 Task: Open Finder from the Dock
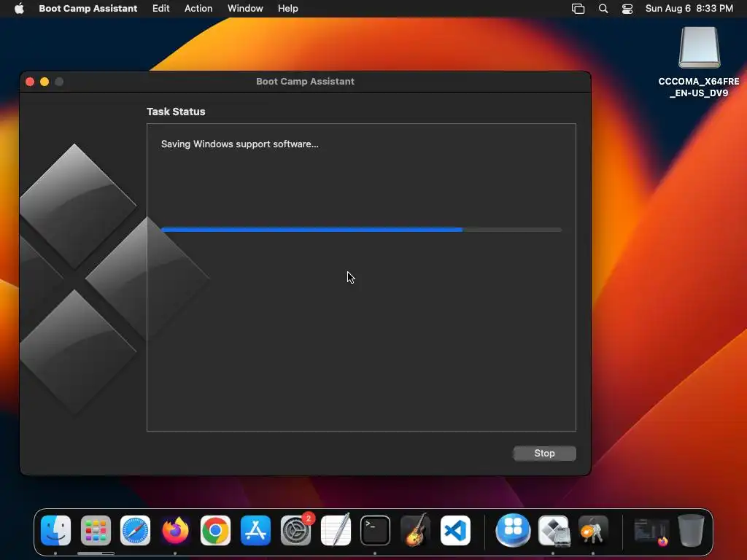pos(55,531)
